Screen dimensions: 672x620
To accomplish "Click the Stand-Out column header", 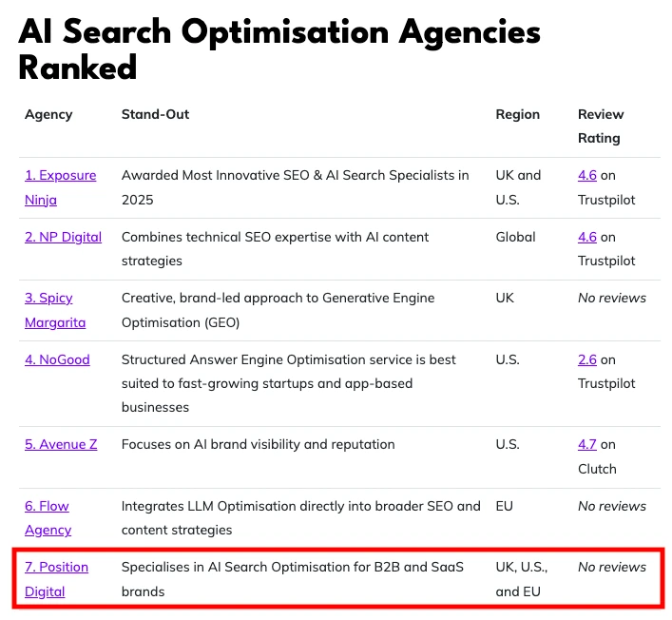I will pyautogui.click(x=155, y=114).
